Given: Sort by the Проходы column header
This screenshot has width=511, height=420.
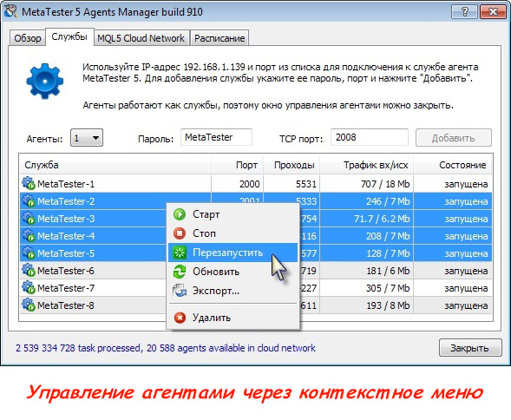Looking at the screenshot, I should point(292,165).
